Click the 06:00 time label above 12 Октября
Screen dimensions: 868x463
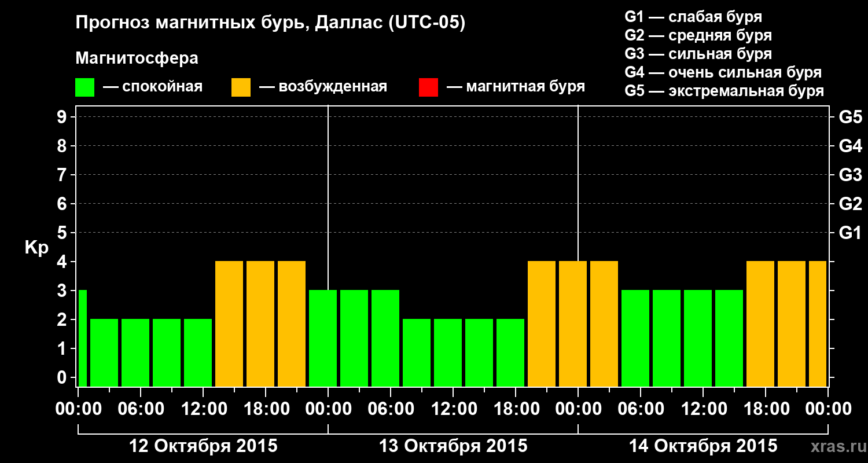141,409
